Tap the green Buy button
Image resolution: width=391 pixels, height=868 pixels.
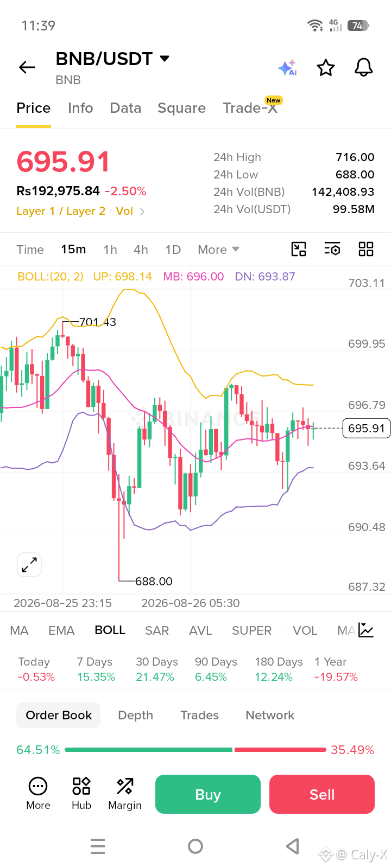208,794
